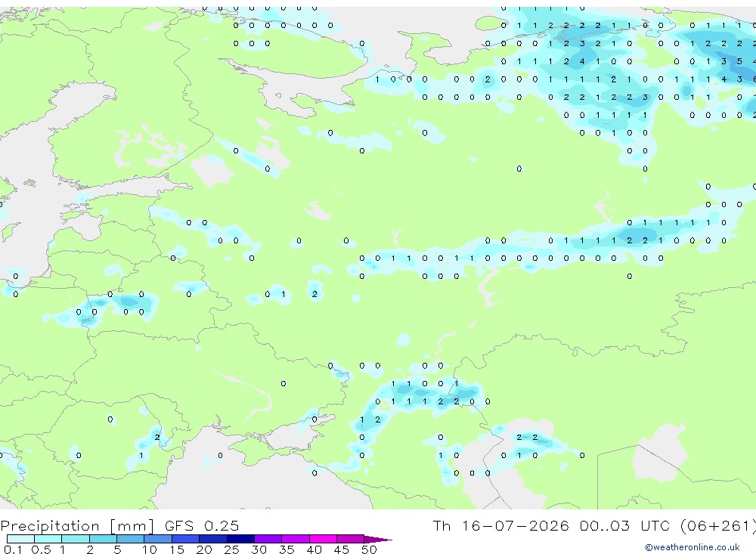Select the 30 mm purple legend swatch
This screenshot has width=756, height=554.
pos(268,539)
